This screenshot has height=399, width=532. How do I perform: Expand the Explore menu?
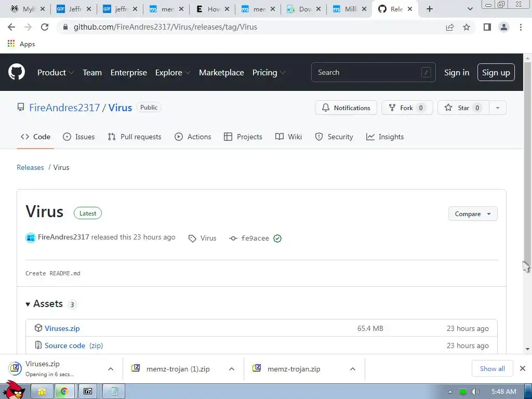(x=172, y=73)
